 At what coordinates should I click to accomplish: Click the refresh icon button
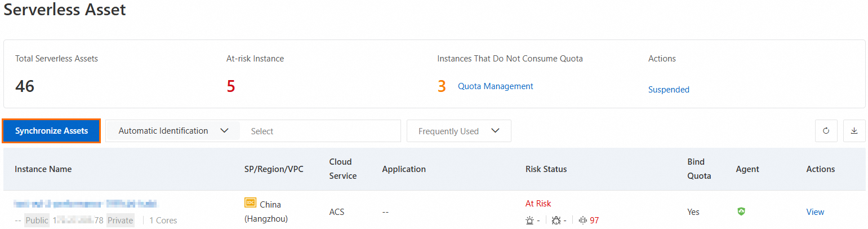point(826,131)
